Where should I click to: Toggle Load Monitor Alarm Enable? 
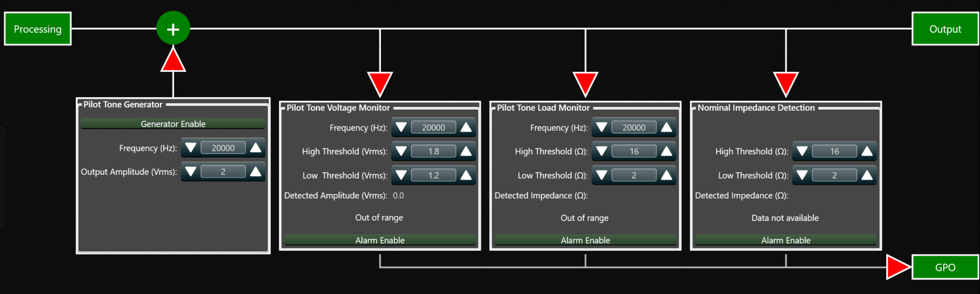pos(585,240)
